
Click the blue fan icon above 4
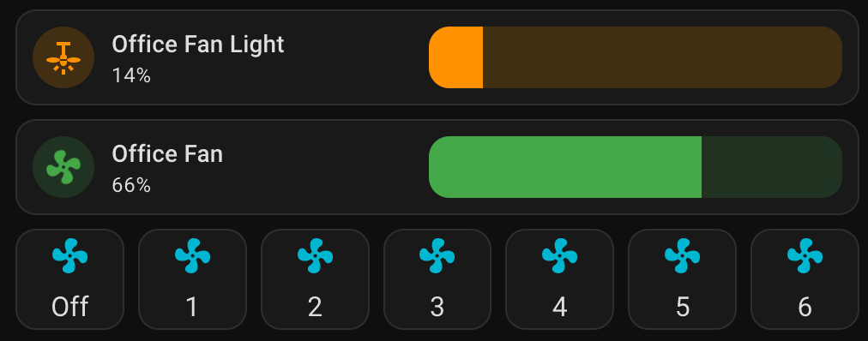pos(560,256)
